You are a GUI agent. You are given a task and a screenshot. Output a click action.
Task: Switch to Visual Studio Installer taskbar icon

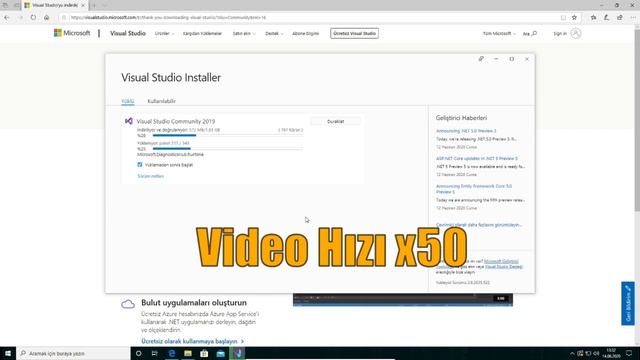point(238,353)
